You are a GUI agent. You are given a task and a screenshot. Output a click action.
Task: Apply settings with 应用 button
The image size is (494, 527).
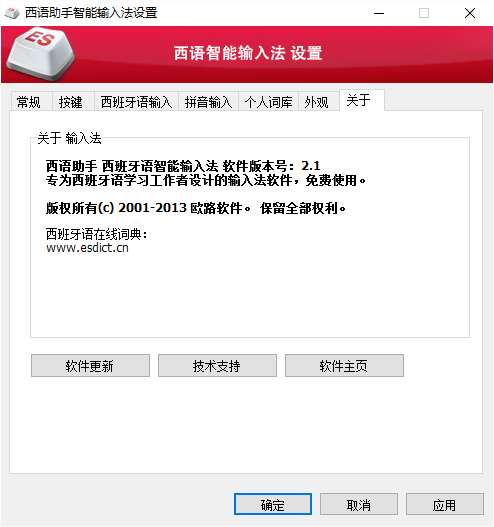(x=445, y=504)
